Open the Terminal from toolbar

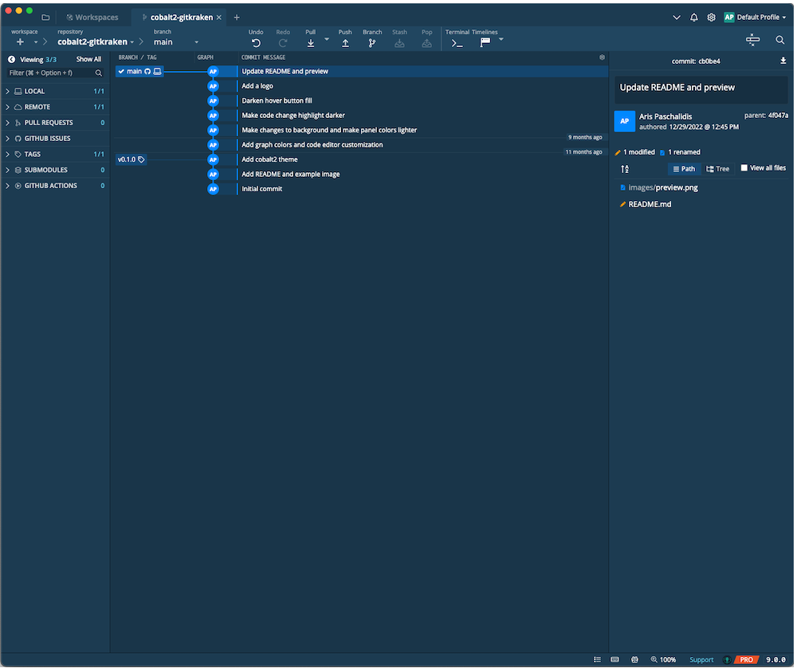tap(458, 44)
